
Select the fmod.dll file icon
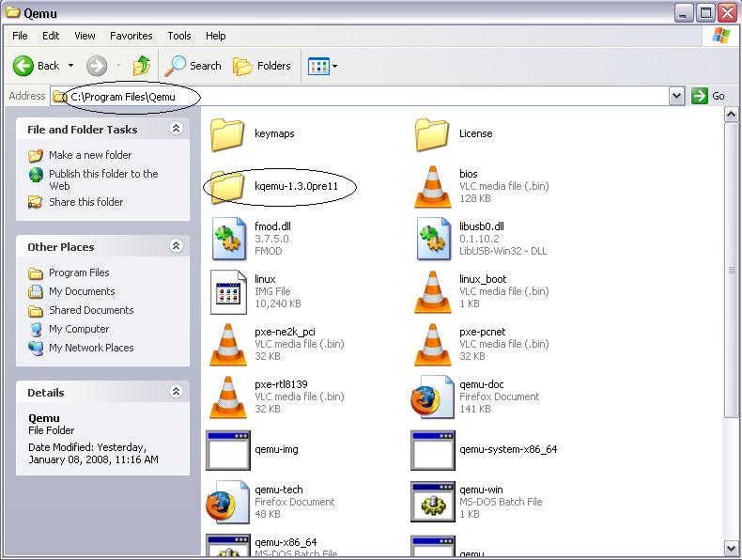pos(228,240)
